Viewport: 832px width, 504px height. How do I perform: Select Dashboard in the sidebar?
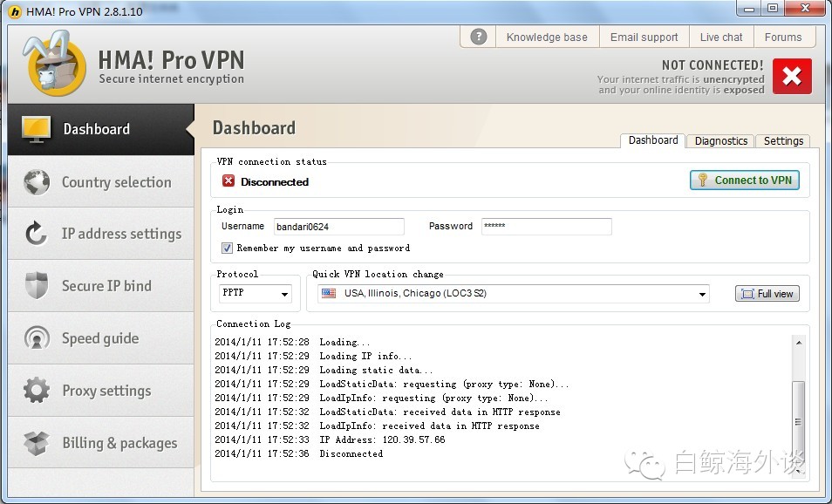point(101,129)
